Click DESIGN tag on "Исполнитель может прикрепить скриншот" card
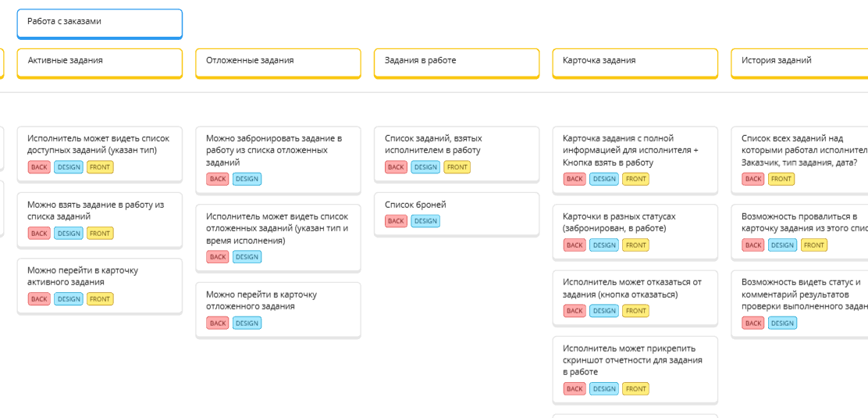Image resolution: width=868 pixels, height=418 pixels. pyautogui.click(x=604, y=389)
